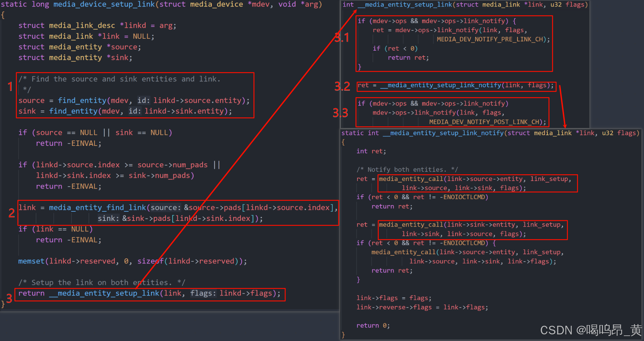The width and height of the screenshot is (644, 341).
Task: Click MEDIA_DEV_NOTIFY_PRE_LINK_CH constant
Action: tap(490, 39)
